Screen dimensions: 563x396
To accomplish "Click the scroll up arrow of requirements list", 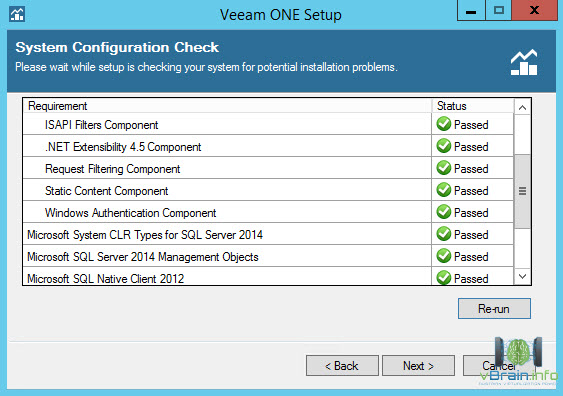I will pyautogui.click(x=522, y=107).
